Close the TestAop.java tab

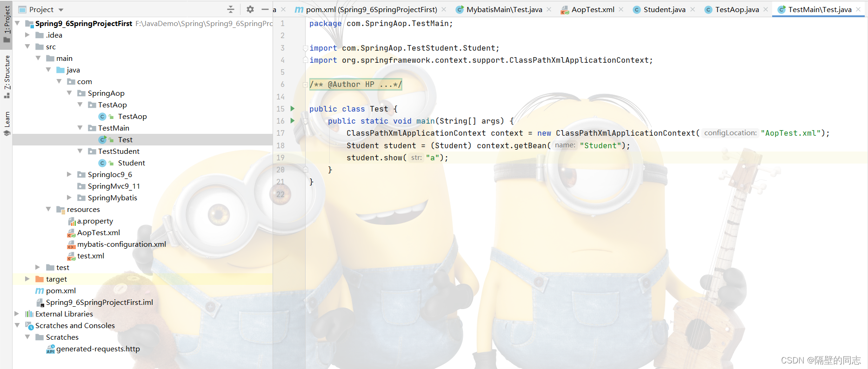pyautogui.click(x=766, y=9)
